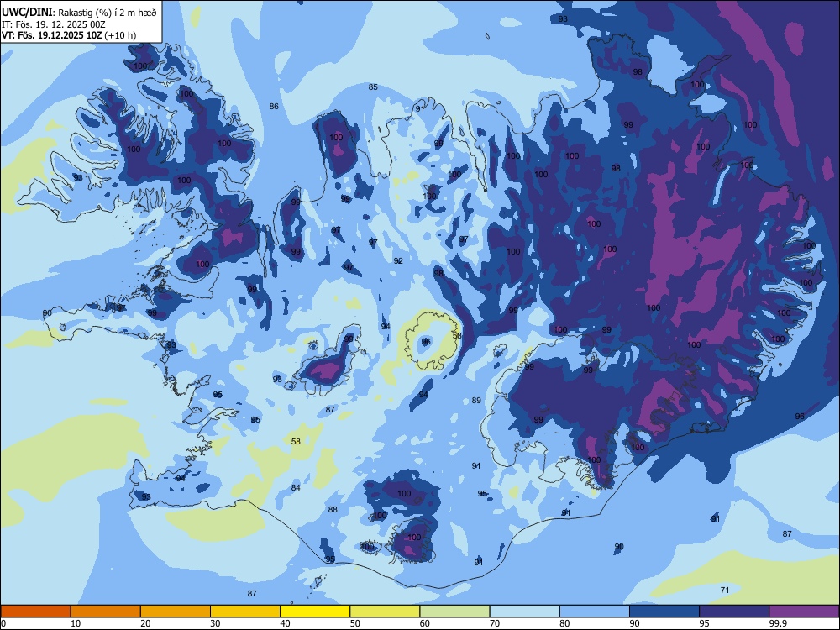Choose the dark blue 90–95 legend swatch

pyautogui.click(x=664, y=612)
